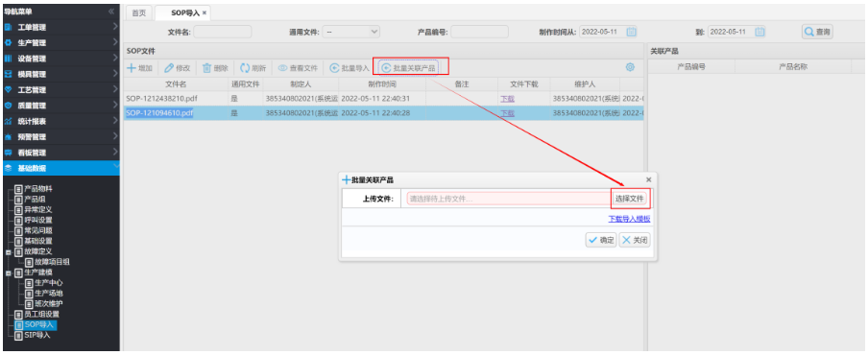Select row SOP-121094610.pdf
The width and height of the screenshot is (868, 355).
pos(383,113)
